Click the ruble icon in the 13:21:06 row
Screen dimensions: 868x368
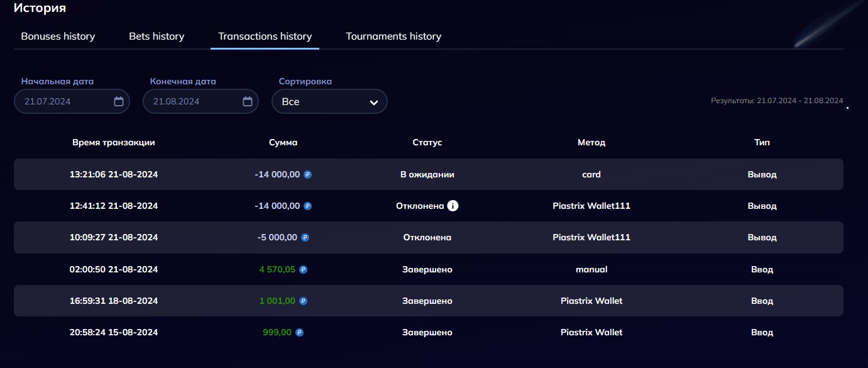click(307, 174)
